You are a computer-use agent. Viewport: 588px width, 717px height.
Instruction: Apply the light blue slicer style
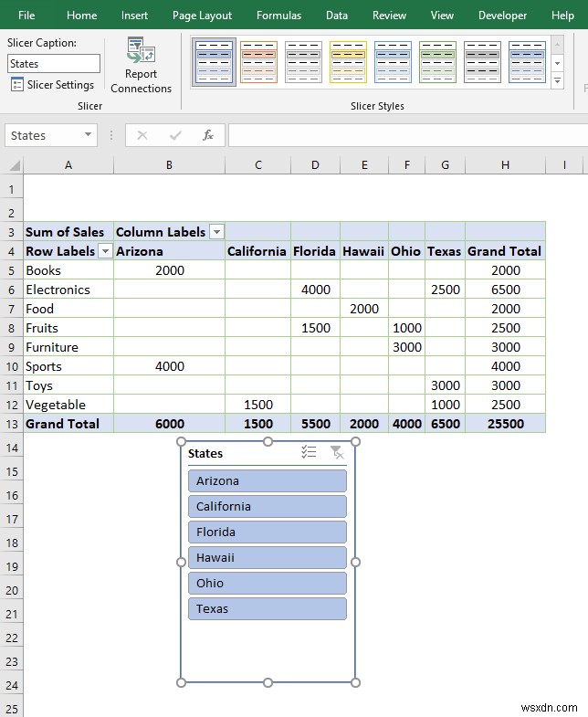[393, 62]
